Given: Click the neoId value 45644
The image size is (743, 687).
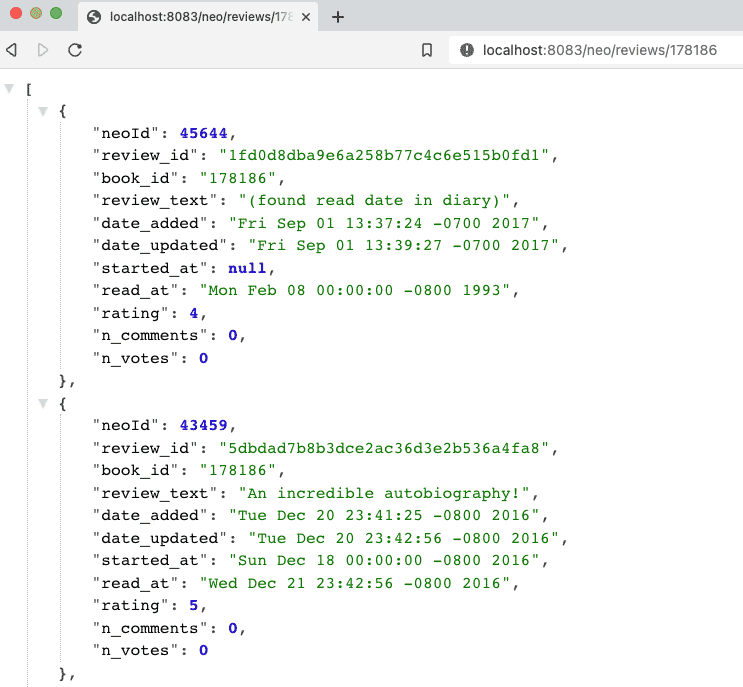Looking at the screenshot, I should 203,133.
